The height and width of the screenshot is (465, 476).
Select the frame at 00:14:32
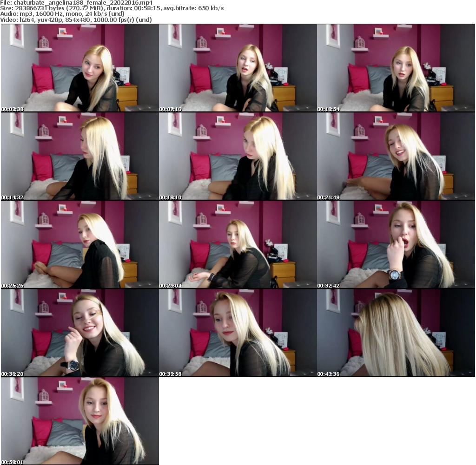pos(80,156)
